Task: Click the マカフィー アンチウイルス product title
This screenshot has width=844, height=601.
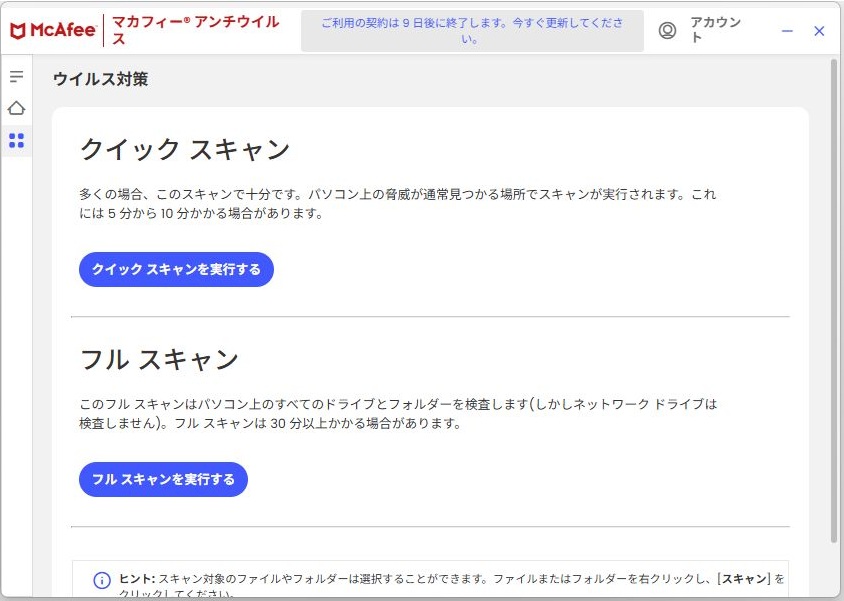Action: [195, 31]
